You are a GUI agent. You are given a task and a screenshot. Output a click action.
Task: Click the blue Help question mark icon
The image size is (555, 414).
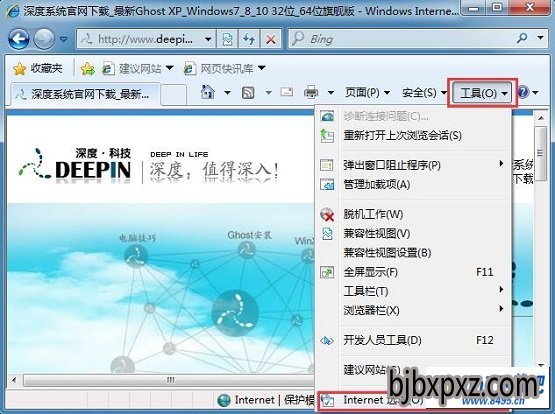point(523,93)
